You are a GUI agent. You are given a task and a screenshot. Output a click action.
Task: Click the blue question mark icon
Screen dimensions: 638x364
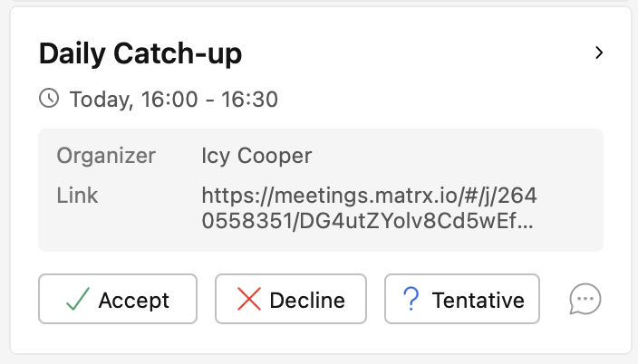(x=411, y=300)
